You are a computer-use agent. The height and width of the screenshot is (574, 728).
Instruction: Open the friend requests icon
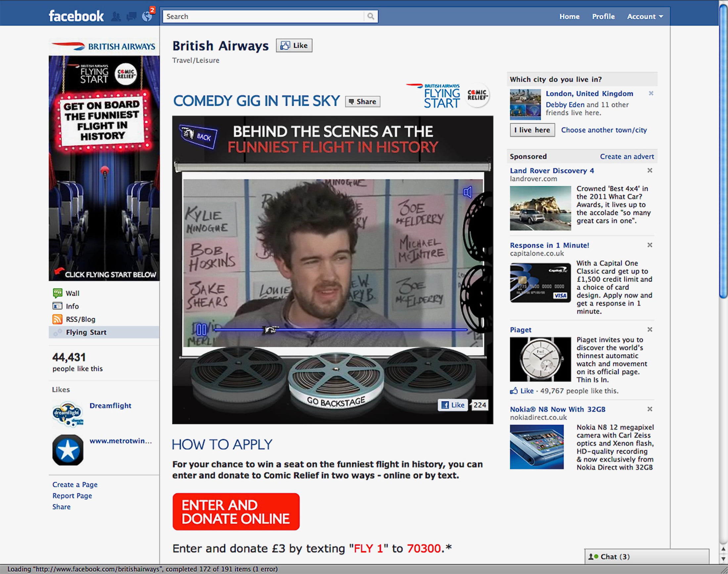tap(116, 17)
